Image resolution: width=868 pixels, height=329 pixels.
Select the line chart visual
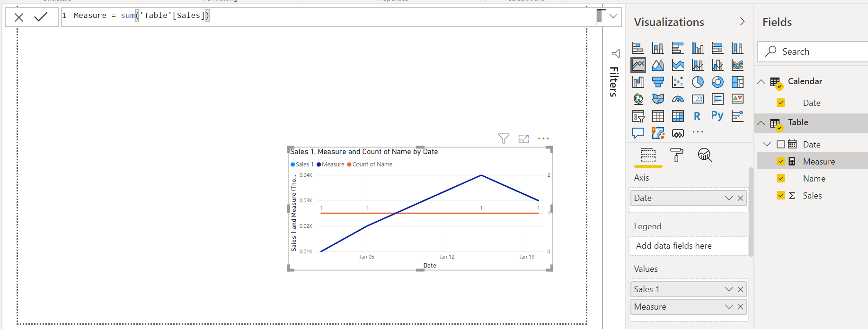click(638, 65)
